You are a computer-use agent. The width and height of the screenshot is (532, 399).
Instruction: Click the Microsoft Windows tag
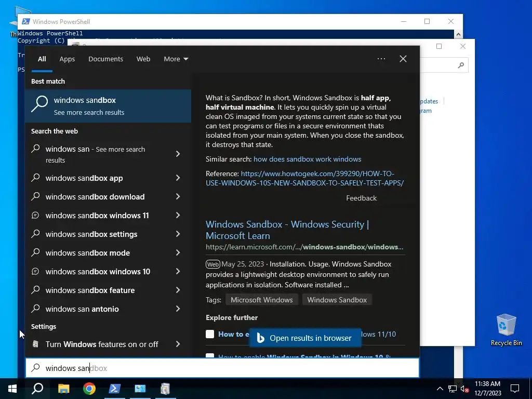pyautogui.click(x=262, y=300)
